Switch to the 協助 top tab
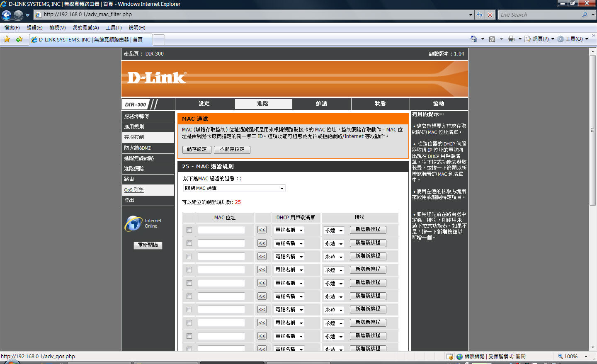Image resolution: width=597 pixels, height=364 pixels. point(439,104)
